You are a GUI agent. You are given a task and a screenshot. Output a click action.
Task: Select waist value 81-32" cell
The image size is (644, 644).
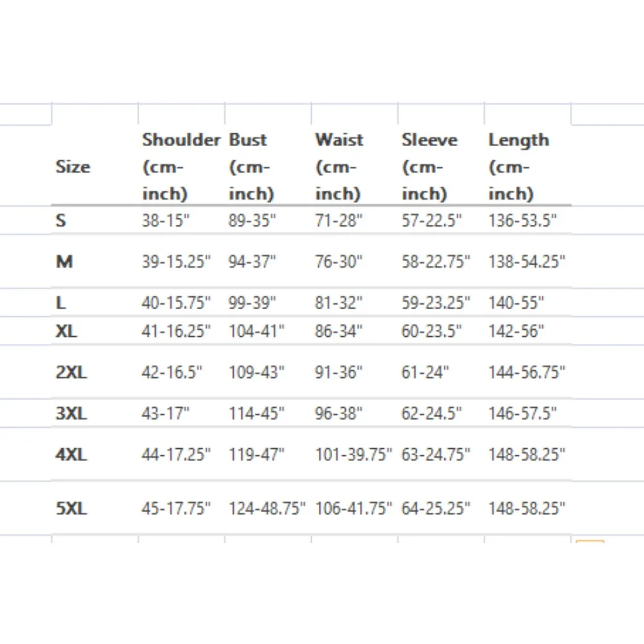click(x=339, y=303)
